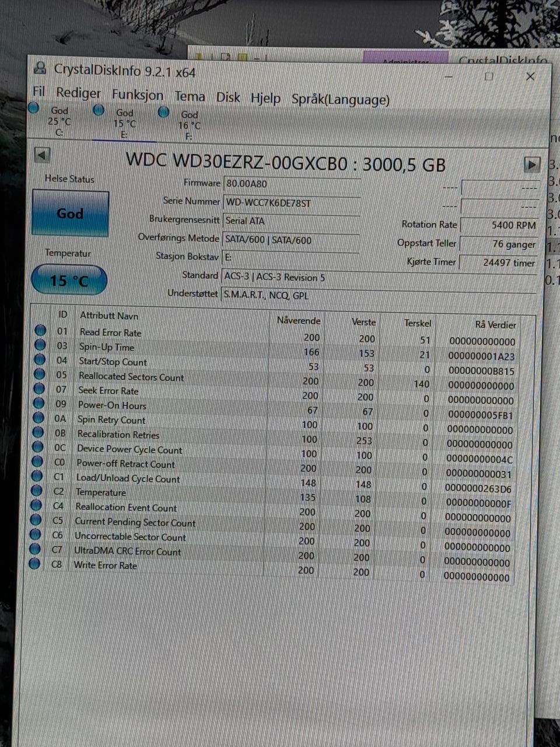Image resolution: width=560 pixels, height=747 pixels.
Task: Select the Read Error Rate attribute name
Action: click(110, 333)
